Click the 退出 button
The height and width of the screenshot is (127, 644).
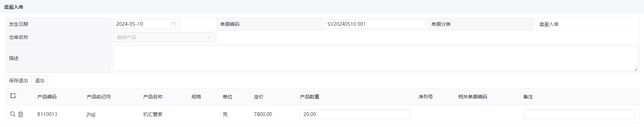[x=40, y=81]
